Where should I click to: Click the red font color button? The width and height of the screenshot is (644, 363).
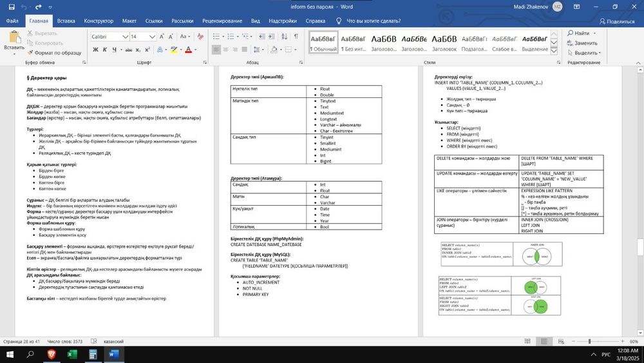(x=188, y=50)
